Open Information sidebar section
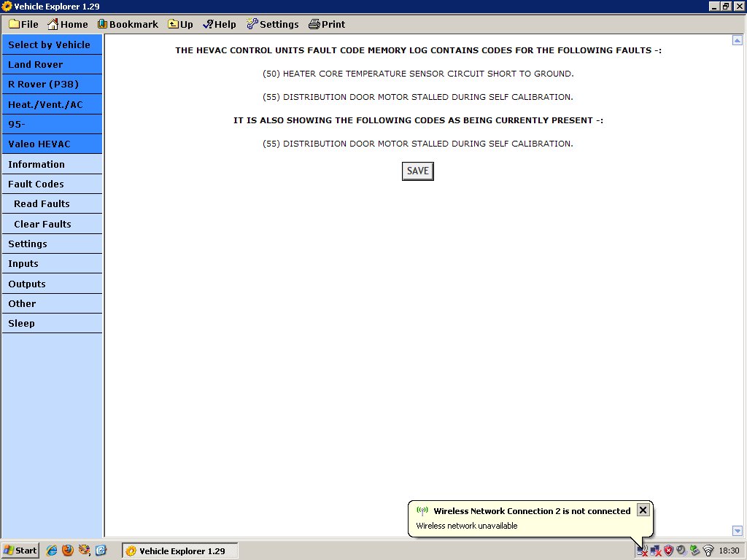747x560 pixels. pyautogui.click(x=52, y=164)
